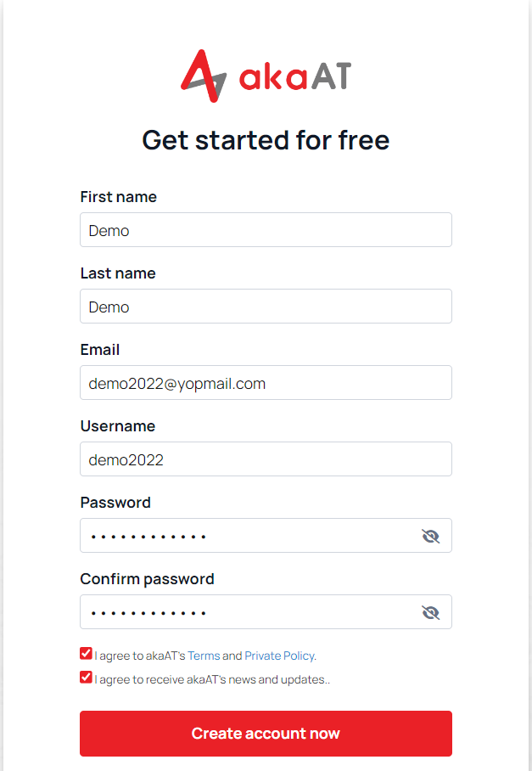The image size is (532, 771).
Task: Click into the Email input field
Action: [x=266, y=383]
